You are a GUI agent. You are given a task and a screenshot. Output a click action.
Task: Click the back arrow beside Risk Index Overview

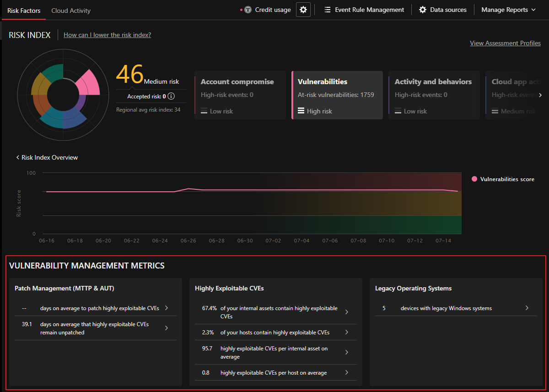point(18,157)
